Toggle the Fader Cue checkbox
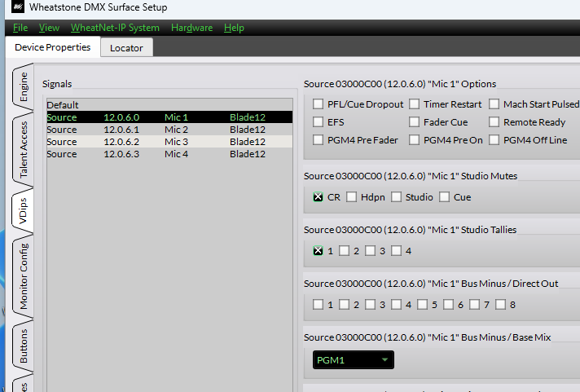Image resolution: width=580 pixels, height=392 pixels. tap(414, 121)
